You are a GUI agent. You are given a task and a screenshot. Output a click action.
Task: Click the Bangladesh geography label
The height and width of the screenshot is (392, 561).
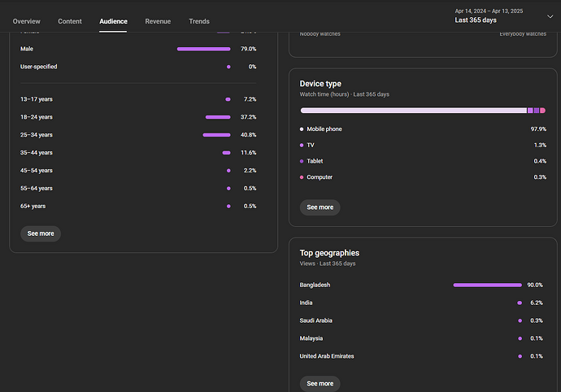pos(315,285)
